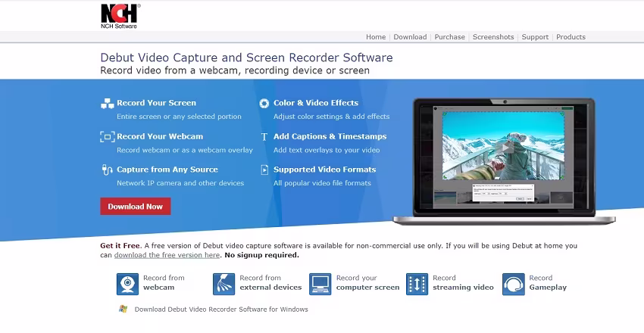Click the Record from webcam text
644x333 pixels.
pos(164,282)
